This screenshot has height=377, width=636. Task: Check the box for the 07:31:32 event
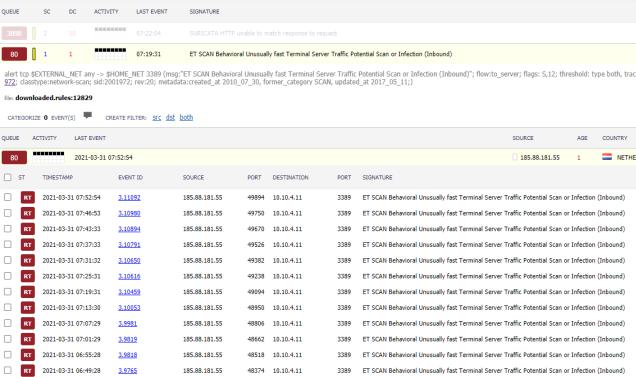tap(8, 260)
